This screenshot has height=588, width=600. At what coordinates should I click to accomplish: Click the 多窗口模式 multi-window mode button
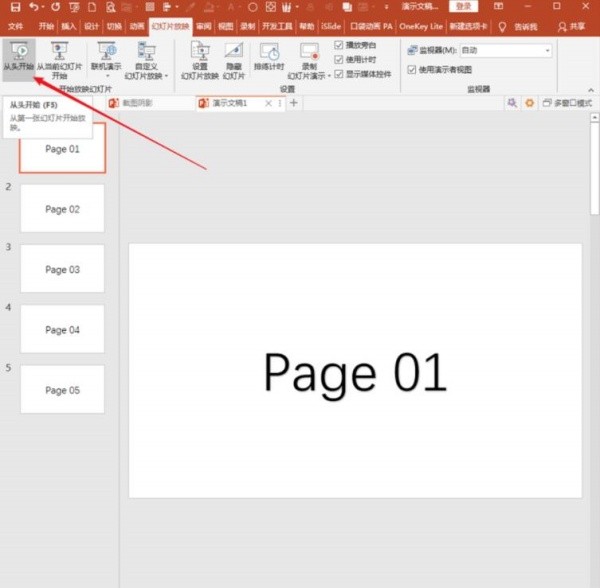tap(567, 103)
